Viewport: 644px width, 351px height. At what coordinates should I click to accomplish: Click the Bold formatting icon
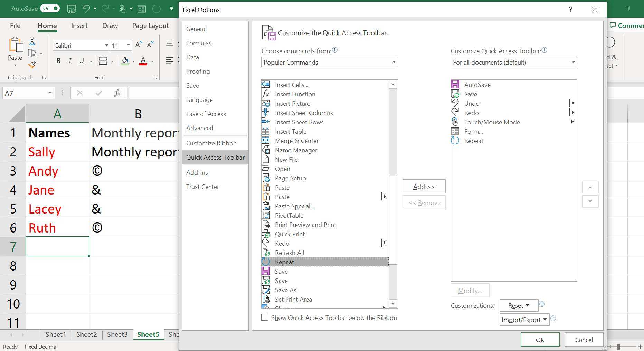(58, 61)
